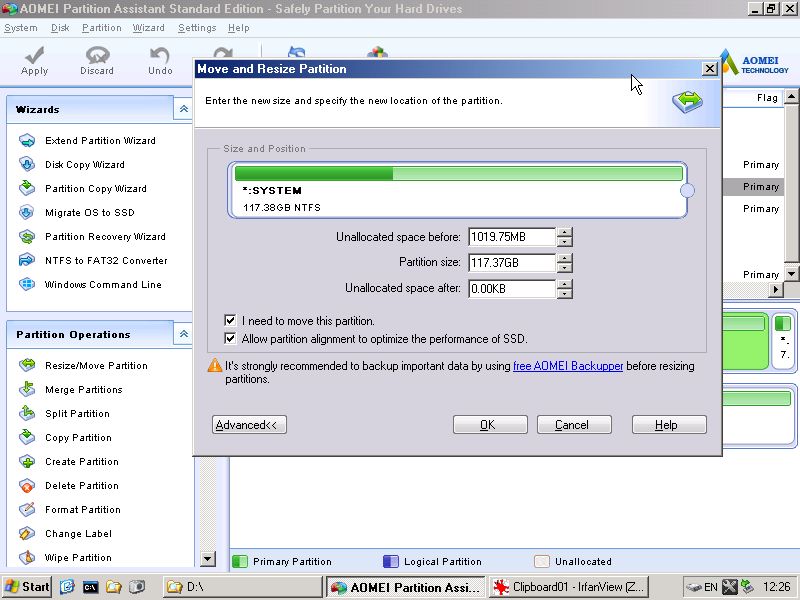
Task: Click the Partition size input field
Action: tap(512, 263)
